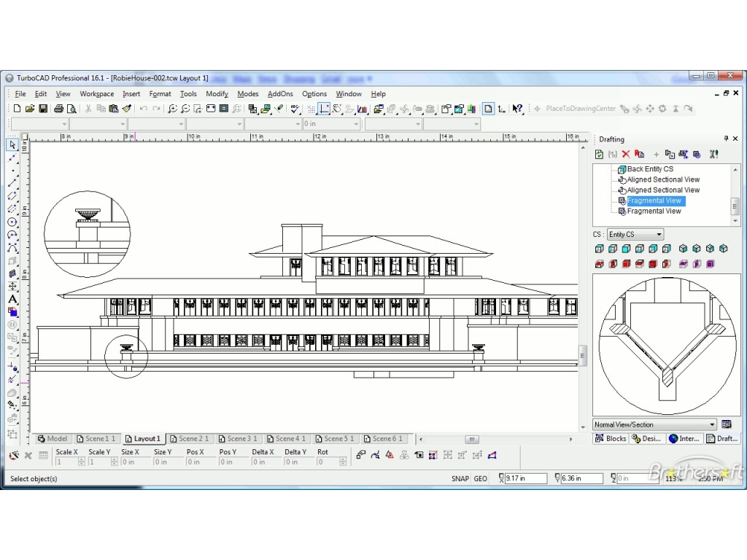The width and height of the screenshot is (747, 560).
Task: Click the first cyan view cube icon
Action: (600, 249)
